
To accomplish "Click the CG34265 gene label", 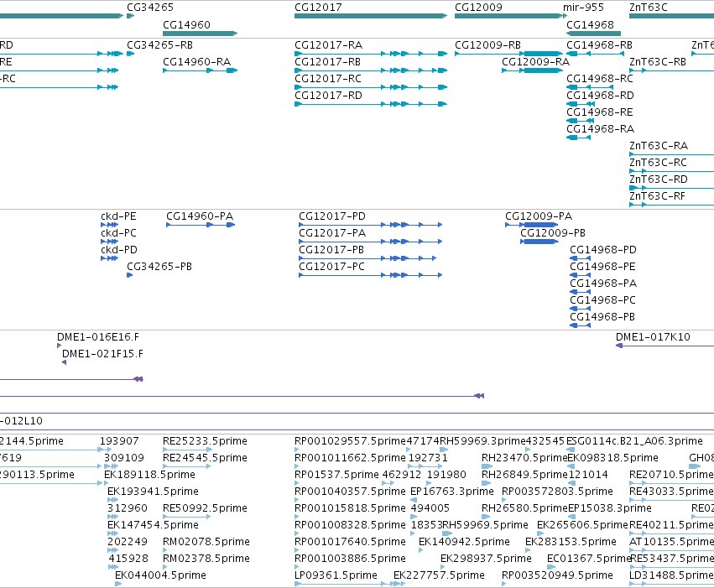I will (150, 8).
